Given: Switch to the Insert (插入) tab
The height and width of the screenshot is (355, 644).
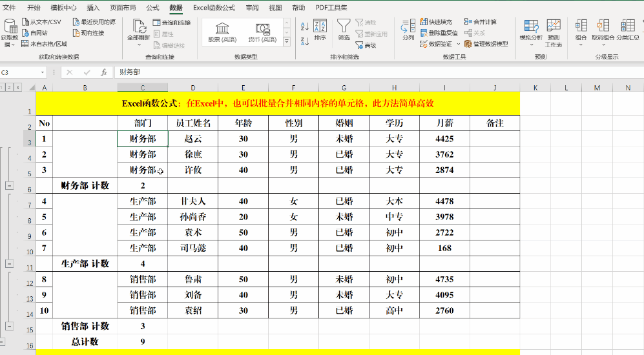Looking at the screenshot, I should [93, 8].
